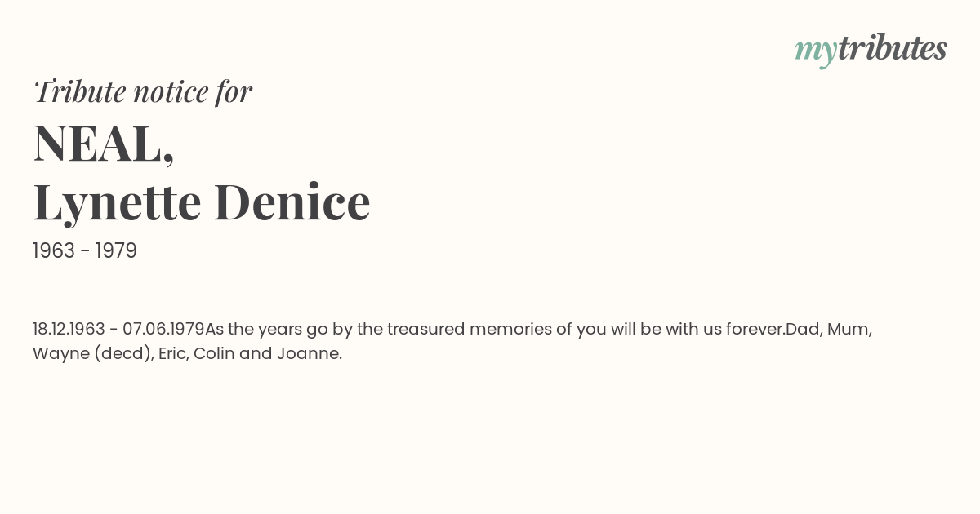
Task: Click the name "Lynette Denice"
Action: (202, 202)
